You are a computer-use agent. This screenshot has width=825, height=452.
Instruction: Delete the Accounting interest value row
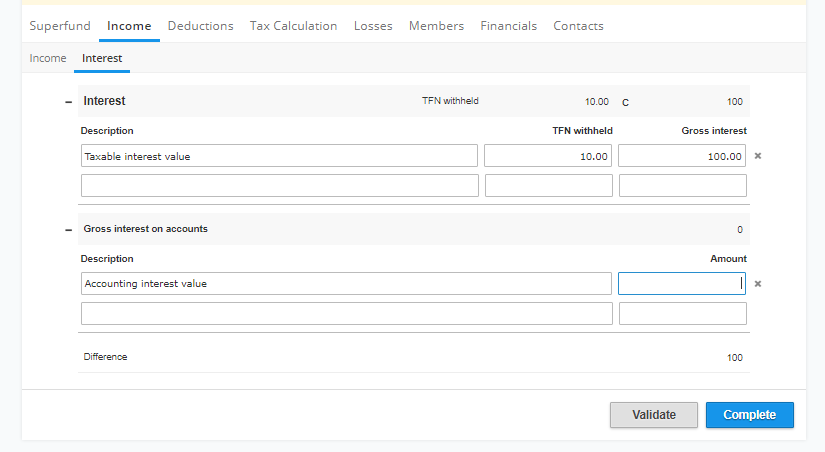point(758,284)
